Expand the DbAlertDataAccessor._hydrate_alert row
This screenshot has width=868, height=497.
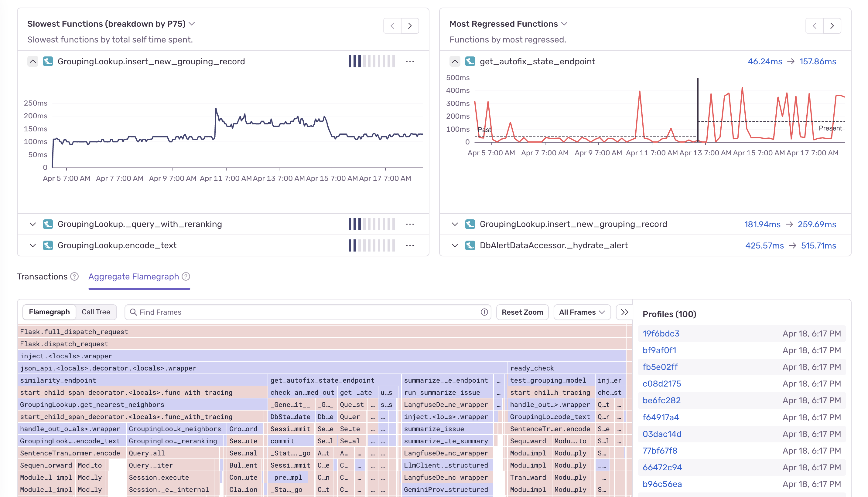[x=455, y=245]
